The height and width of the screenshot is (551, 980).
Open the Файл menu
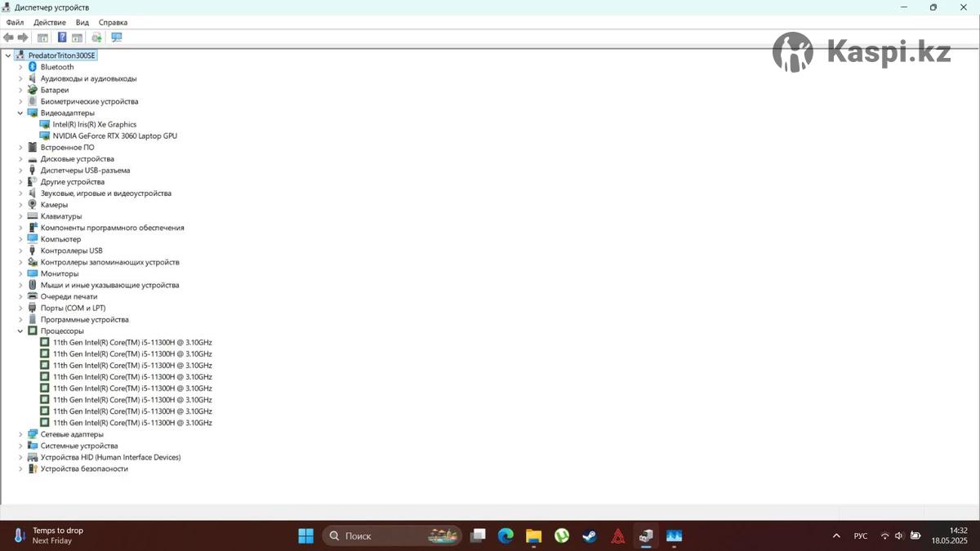point(15,23)
